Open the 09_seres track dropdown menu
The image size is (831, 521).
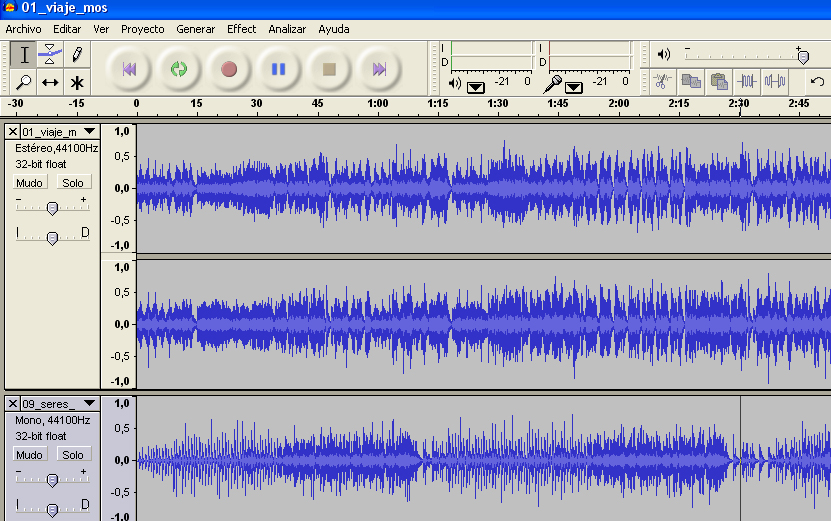pos(89,404)
